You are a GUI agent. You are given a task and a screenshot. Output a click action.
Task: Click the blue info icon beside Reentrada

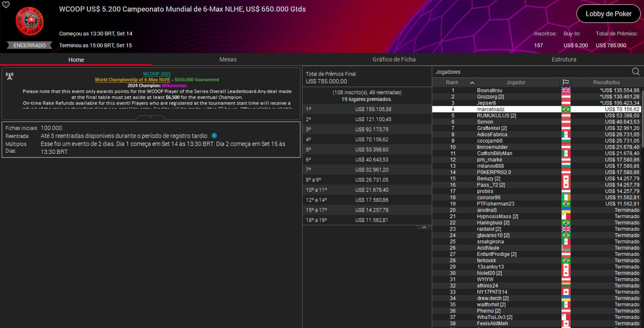click(x=214, y=136)
